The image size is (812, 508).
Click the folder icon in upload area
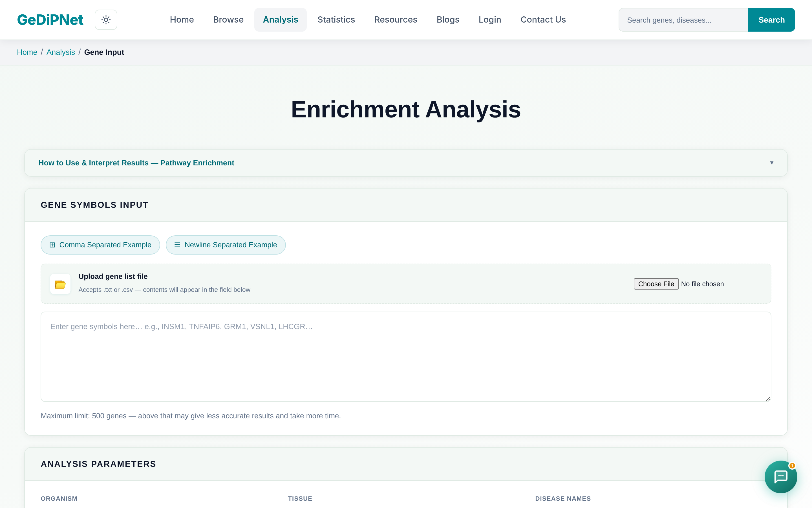coord(60,284)
